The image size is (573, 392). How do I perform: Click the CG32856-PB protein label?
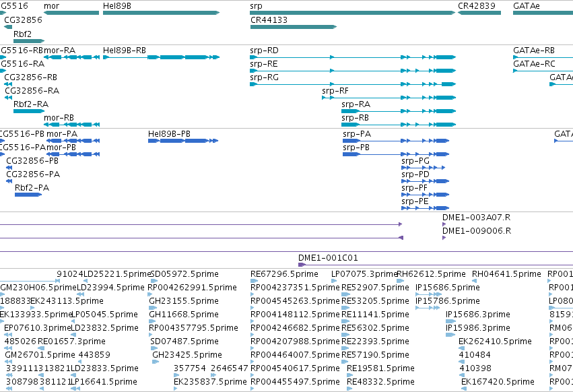click(32, 161)
